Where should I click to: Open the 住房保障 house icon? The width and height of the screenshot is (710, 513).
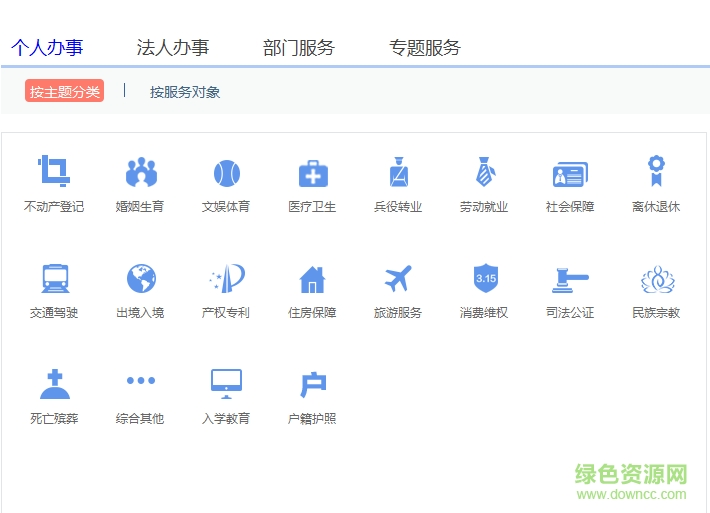(x=313, y=279)
